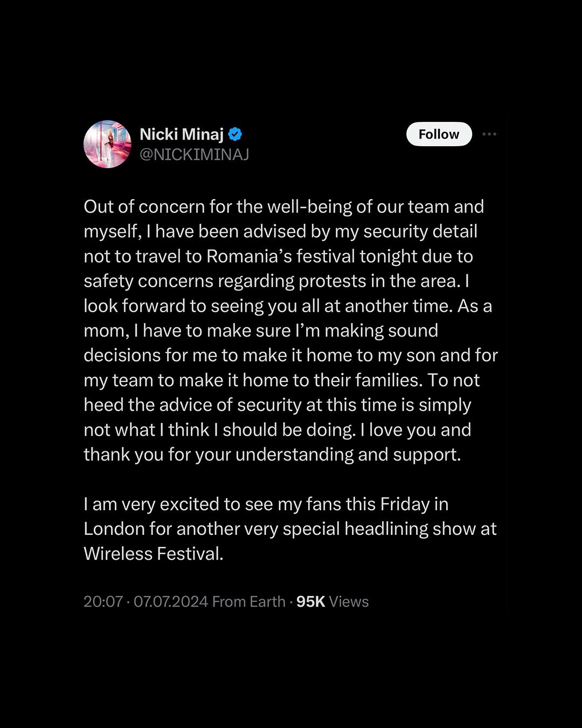Click the 95K view count number
582x728 pixels.
(310, 602)
